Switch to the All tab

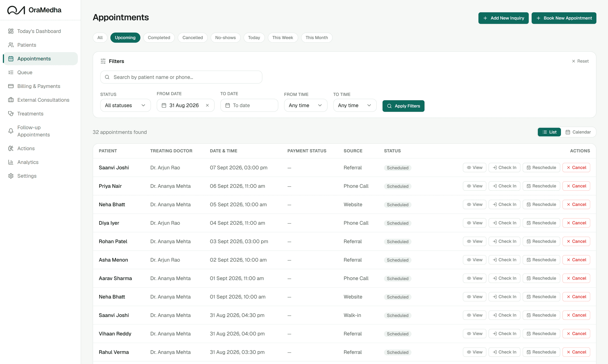coord(100,38)
